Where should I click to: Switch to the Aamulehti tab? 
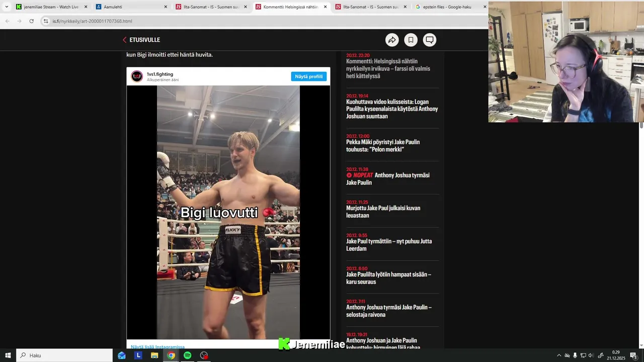[131, 7]
